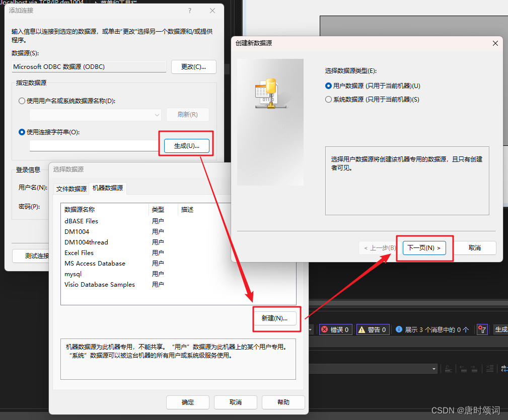The image size is (508, 420).
Task: Select the increase indent icon on bottom toolbar
Action: [x=474, y=368]
